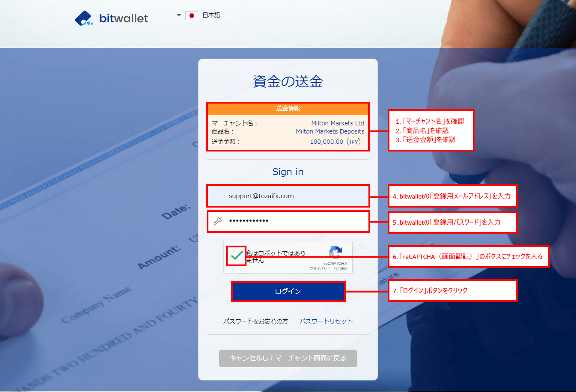Click the bitwallet logo icon

pyautogui.click(x=84, y=18)
